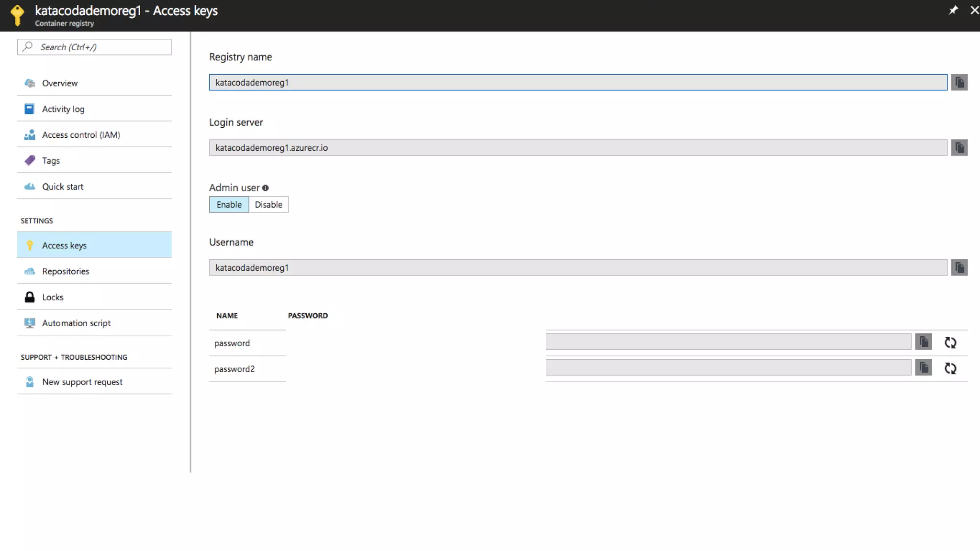
Task: Copy the Username value
Action: [959, 268]
